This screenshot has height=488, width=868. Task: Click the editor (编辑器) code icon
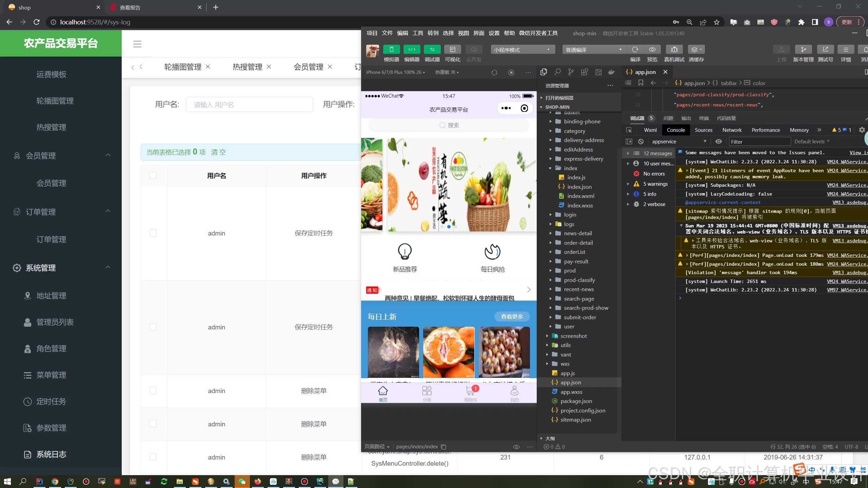click(412, 49)
